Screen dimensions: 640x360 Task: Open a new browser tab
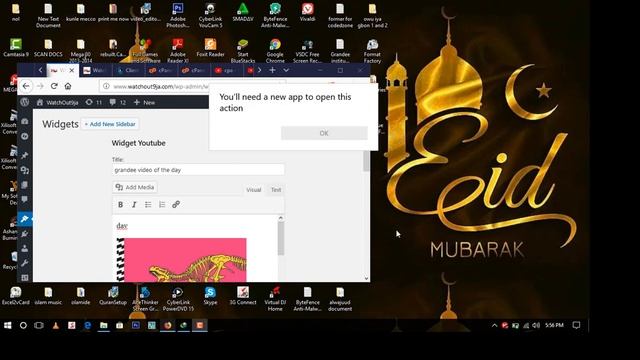272,70
